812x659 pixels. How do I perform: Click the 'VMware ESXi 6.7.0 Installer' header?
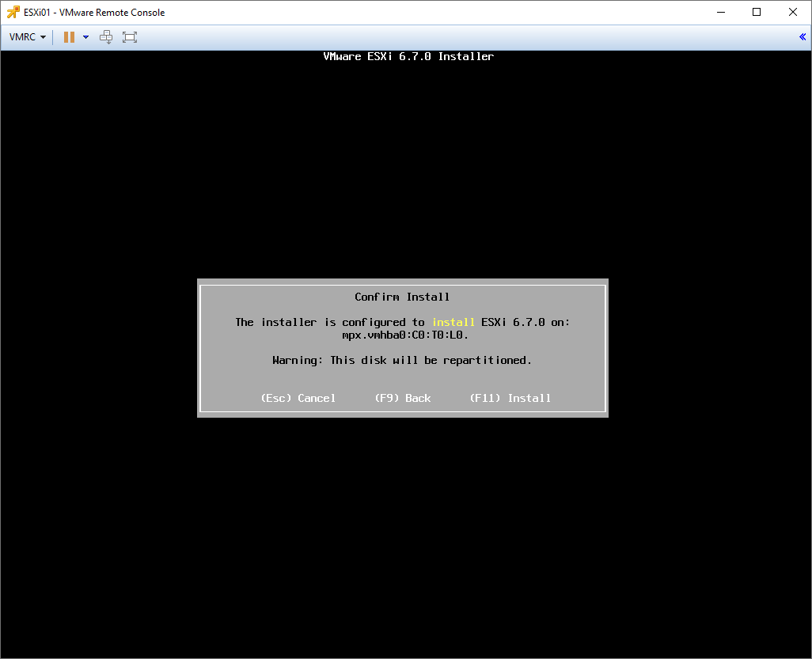[408, 56]
